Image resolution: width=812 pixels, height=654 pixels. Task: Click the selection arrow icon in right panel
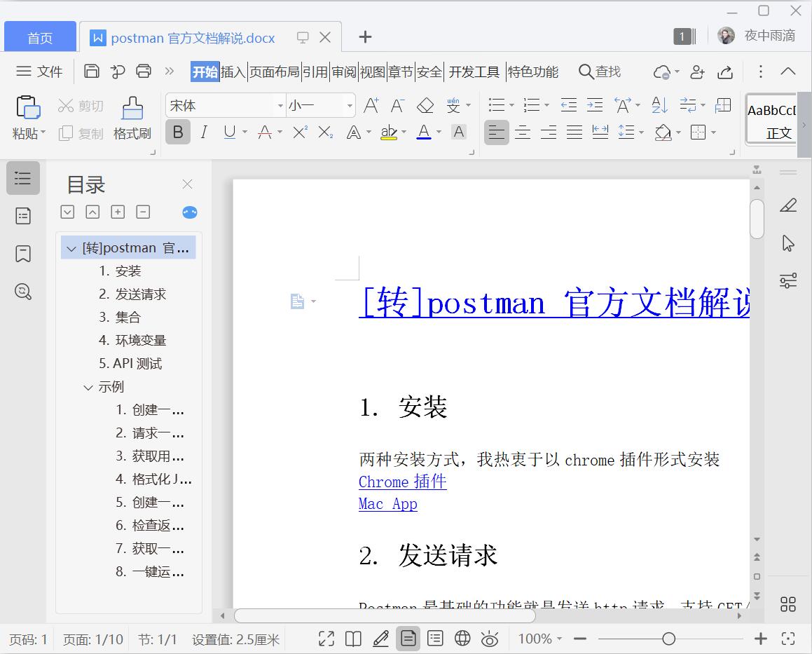coord(788,243)
